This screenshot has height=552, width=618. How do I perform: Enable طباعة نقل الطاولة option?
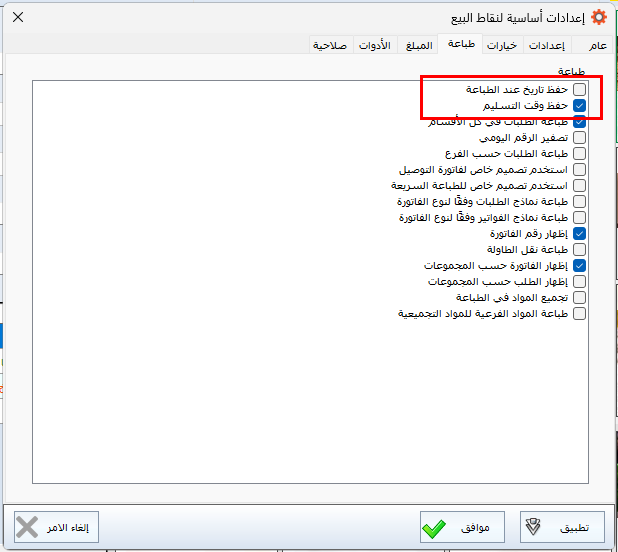click(x=579, y=250)
